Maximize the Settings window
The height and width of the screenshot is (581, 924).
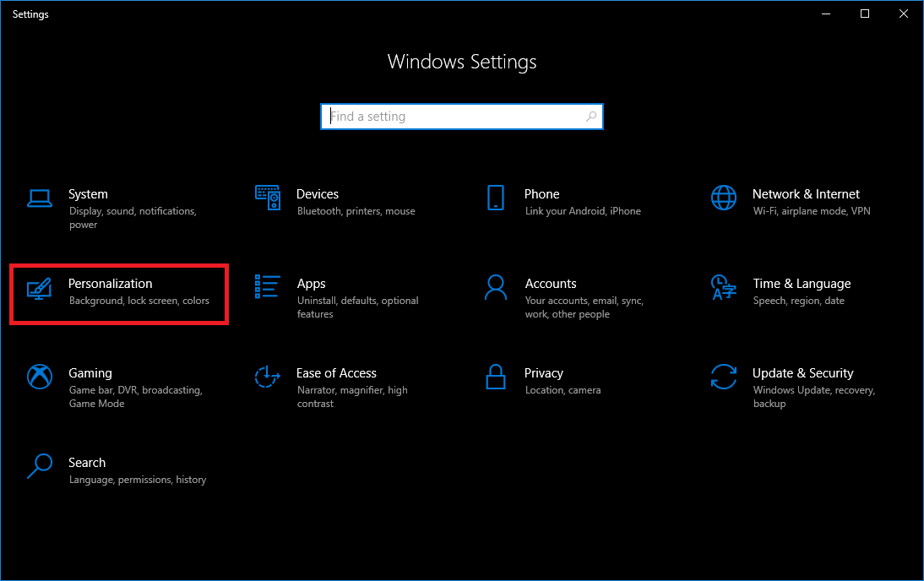click(x=865, y=14)
